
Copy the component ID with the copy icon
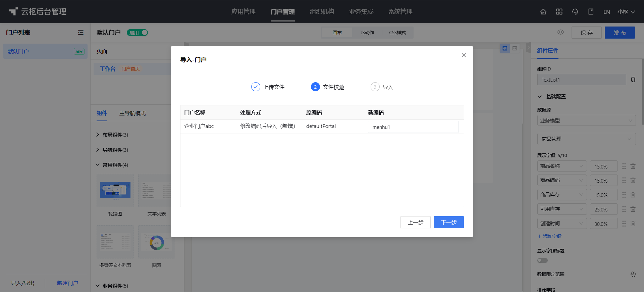coord(633,80)
